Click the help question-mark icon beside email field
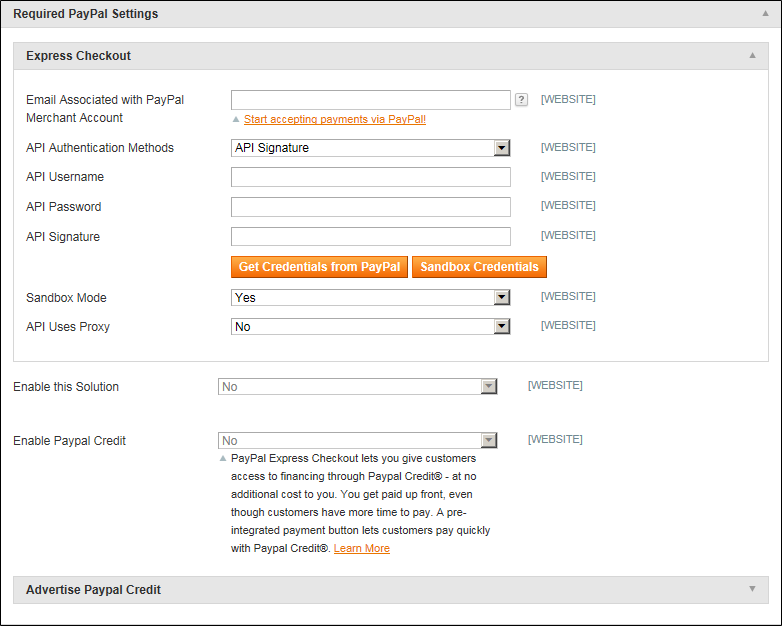This screenshot has width=782, height=626. coord(521,100)
